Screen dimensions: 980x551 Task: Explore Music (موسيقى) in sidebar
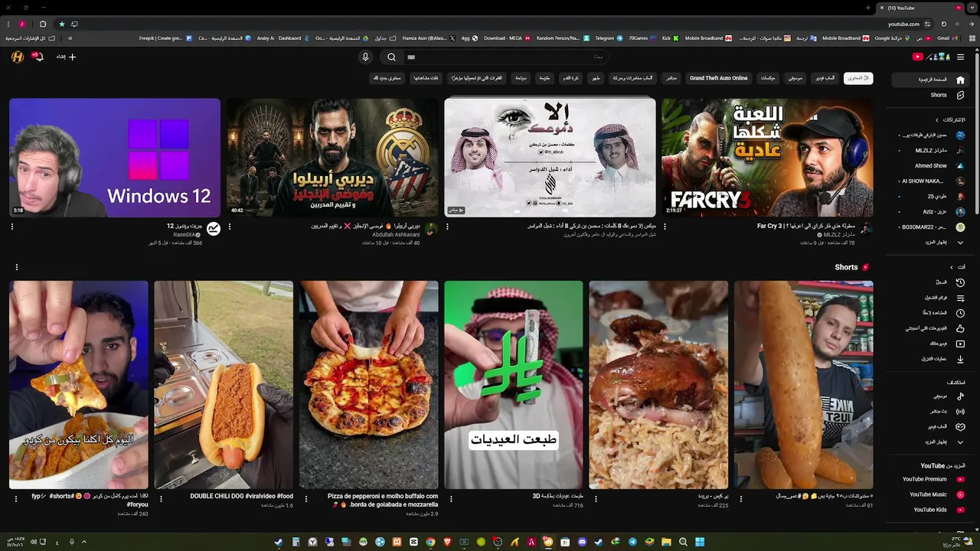(932, 396)
